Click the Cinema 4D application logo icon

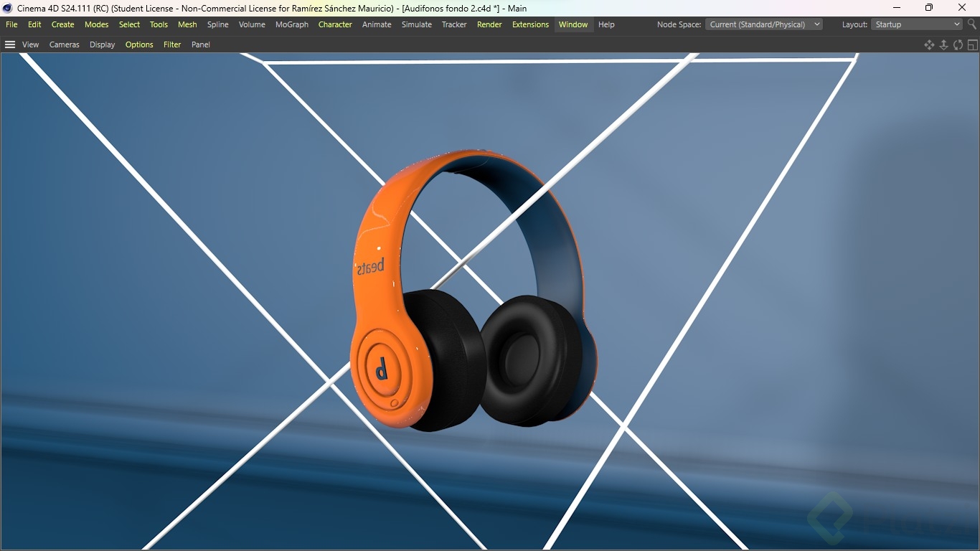(8, 8)
